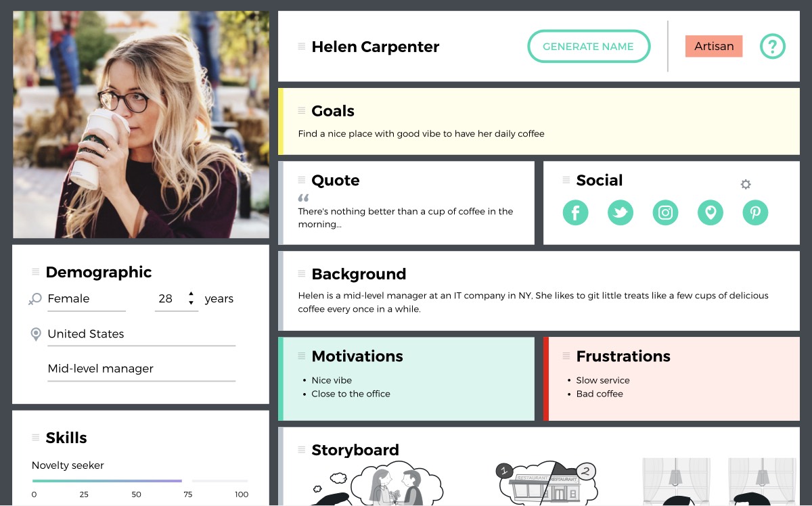Open the help question mark icon
812x506 pixels.
click(773, 47)
